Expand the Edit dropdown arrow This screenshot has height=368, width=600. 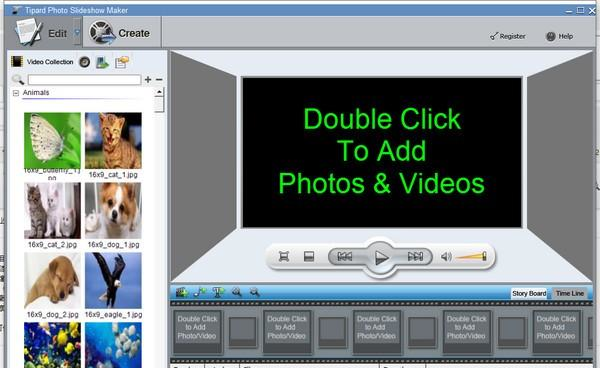(77, 33)
